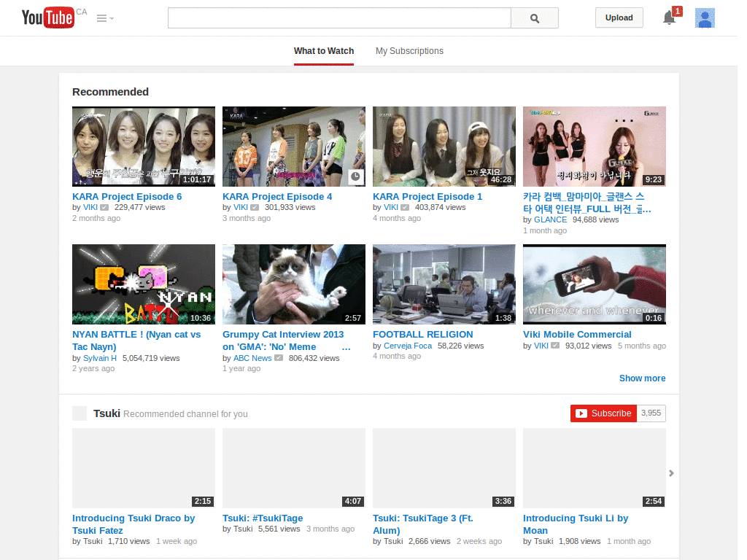This screenshot has width=747, height=560.
Task: Open KARA Project Episode 1 thumbnail
Action: click(x=444, y=146)
